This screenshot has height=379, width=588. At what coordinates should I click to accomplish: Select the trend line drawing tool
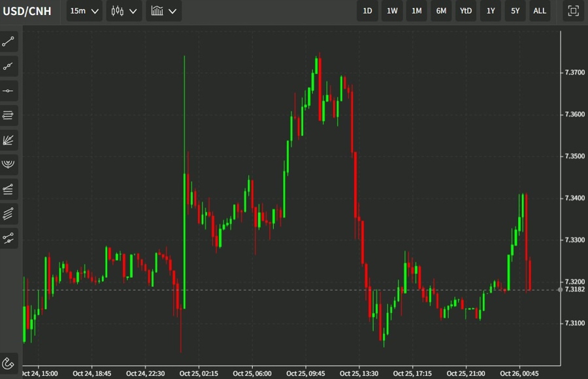8,41
